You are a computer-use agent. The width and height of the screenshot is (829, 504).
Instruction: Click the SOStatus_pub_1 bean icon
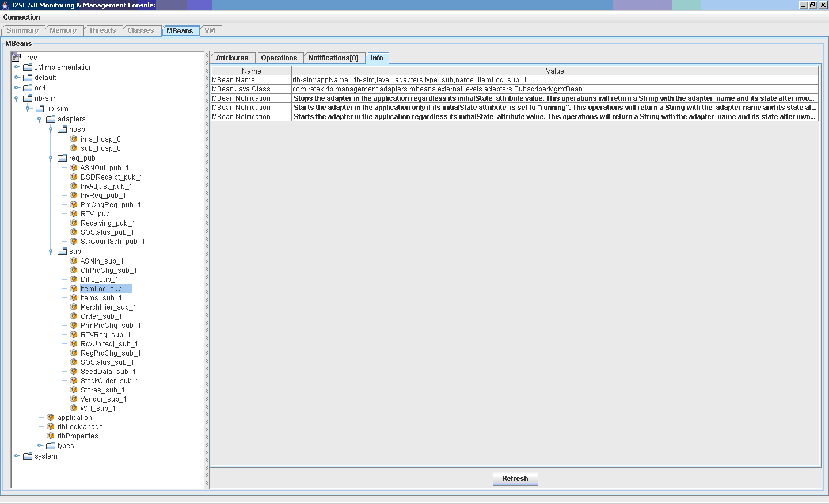point(74,232)
